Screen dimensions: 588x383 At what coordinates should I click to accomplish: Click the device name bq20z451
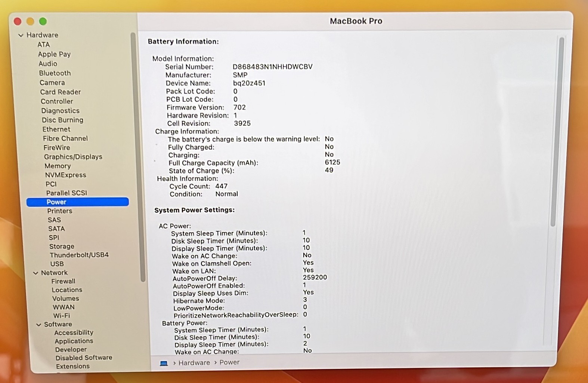[x=249, y=83]
